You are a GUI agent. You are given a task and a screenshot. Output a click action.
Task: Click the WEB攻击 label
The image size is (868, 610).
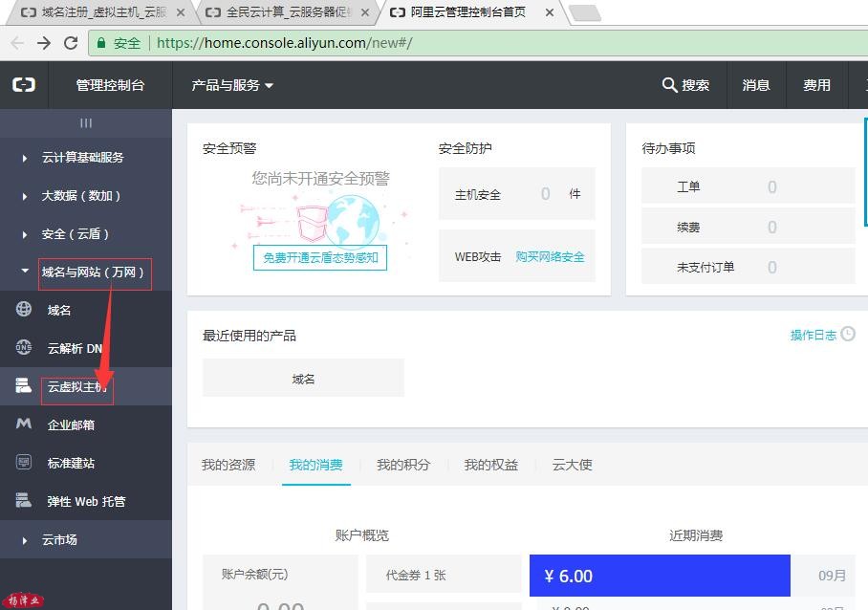point(478,256)
